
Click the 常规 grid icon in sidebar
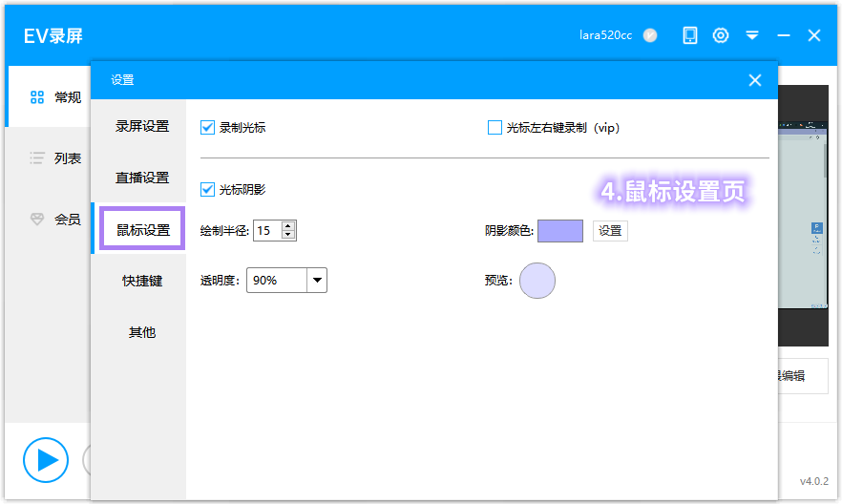(37, 96)
